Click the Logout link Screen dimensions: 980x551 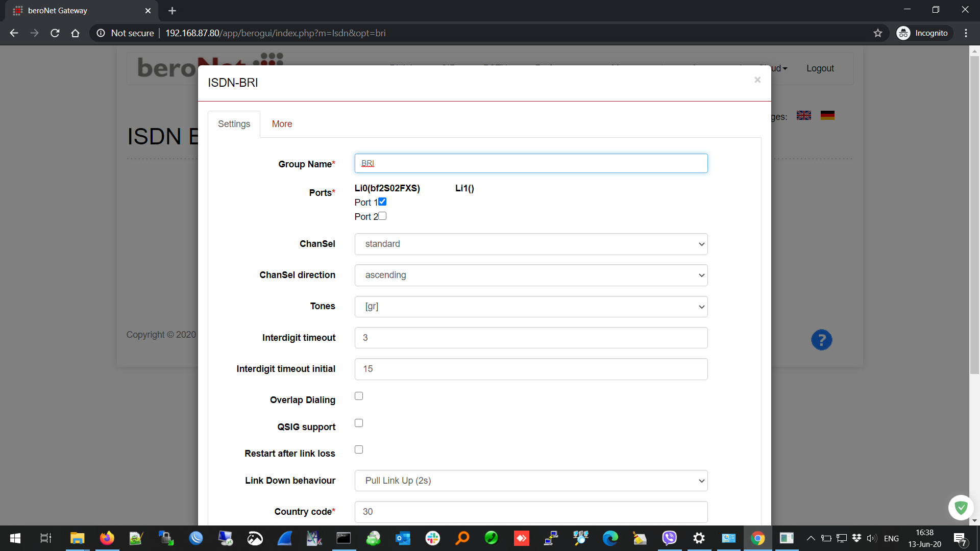(820, 68)
